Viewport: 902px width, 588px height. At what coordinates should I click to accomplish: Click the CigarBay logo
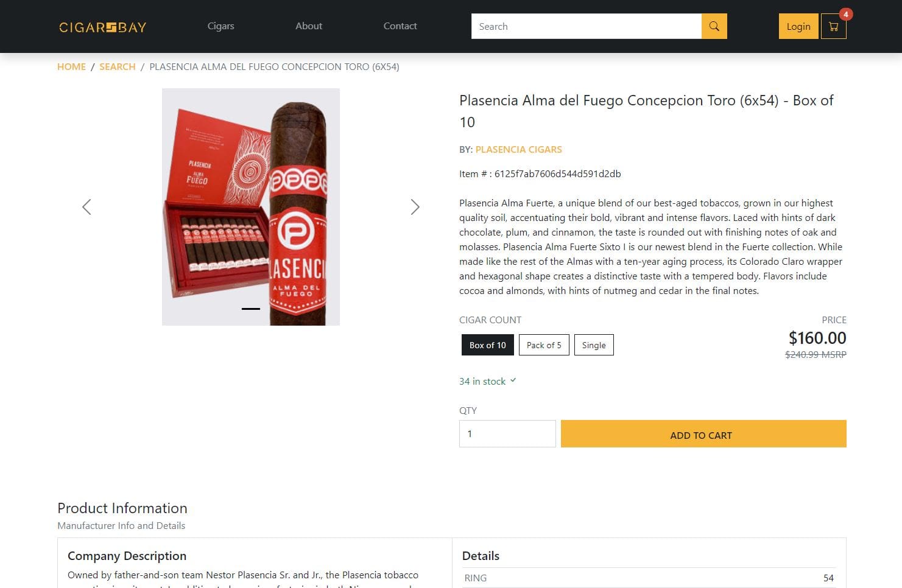pos(102,27)
